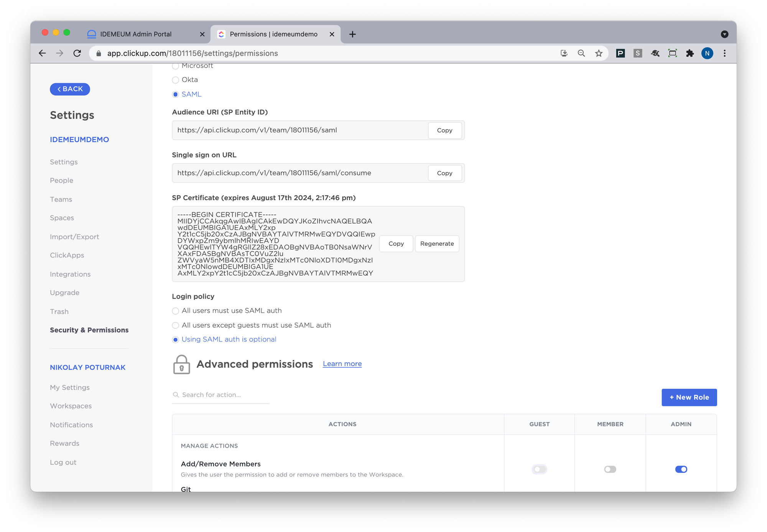Open People in the sidebar
767x532 pixels.
pos(61,181)
